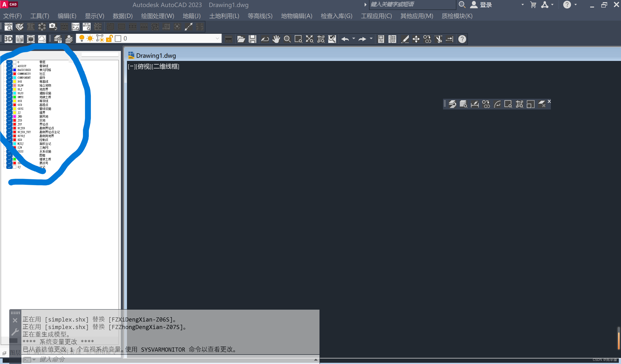Click the move crosshair arrows icon
The height and width of the screenshot is (364, 621).
coord(416,39)
